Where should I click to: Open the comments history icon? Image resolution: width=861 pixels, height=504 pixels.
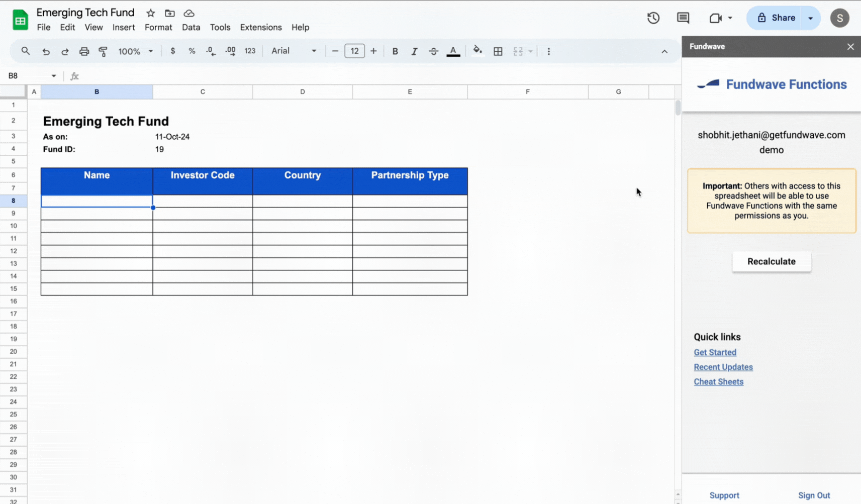click(683, 18)
